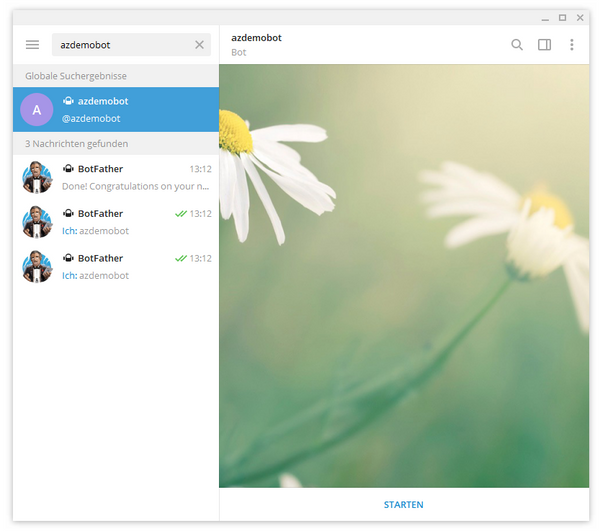Close the Telegram window
This screenshot has height=531, width=600.
[580, 18]
